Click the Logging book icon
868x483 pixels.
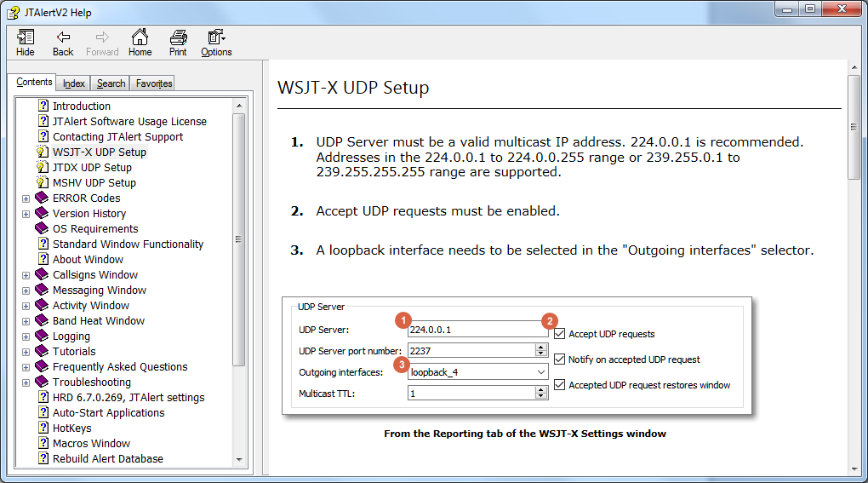(42, 336)
